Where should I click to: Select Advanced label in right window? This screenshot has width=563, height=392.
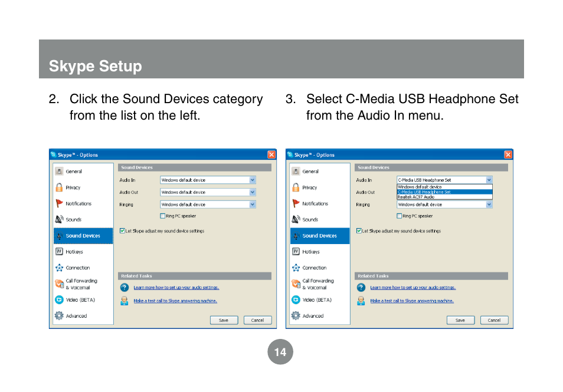click(x=313, y=316)
